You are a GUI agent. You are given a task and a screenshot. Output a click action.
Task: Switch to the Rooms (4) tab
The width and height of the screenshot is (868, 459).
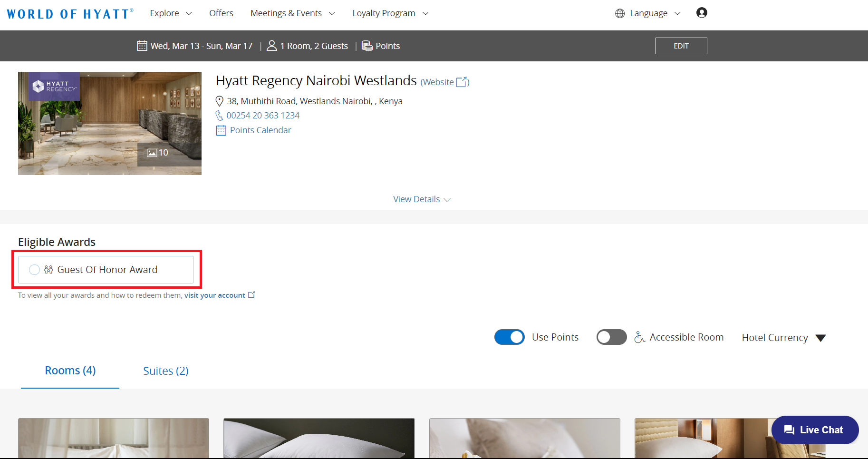pyautogui.click(x=70, y=371)
